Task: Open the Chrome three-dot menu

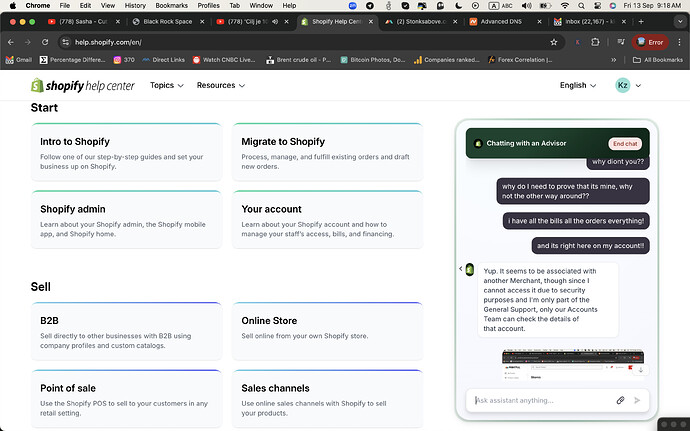Action: pos(679,42)
